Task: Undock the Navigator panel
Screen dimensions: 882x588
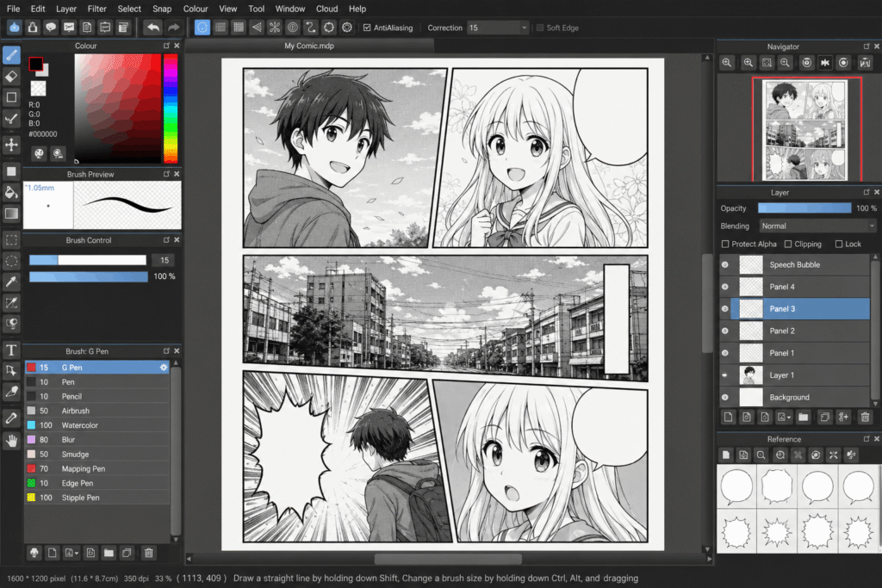Action: [866, 46]
